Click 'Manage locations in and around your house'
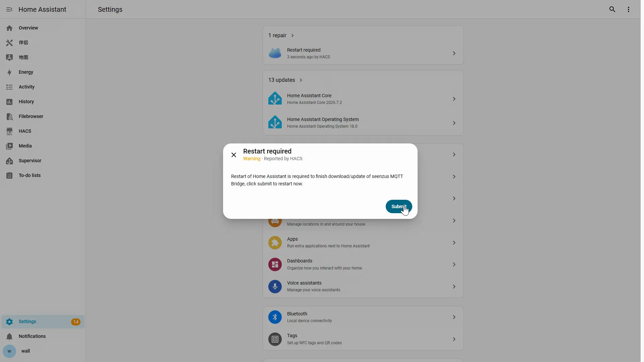Image resolution: width=644 pixels, height=362 pixels. pyautogui.click(x=326, y=224)
